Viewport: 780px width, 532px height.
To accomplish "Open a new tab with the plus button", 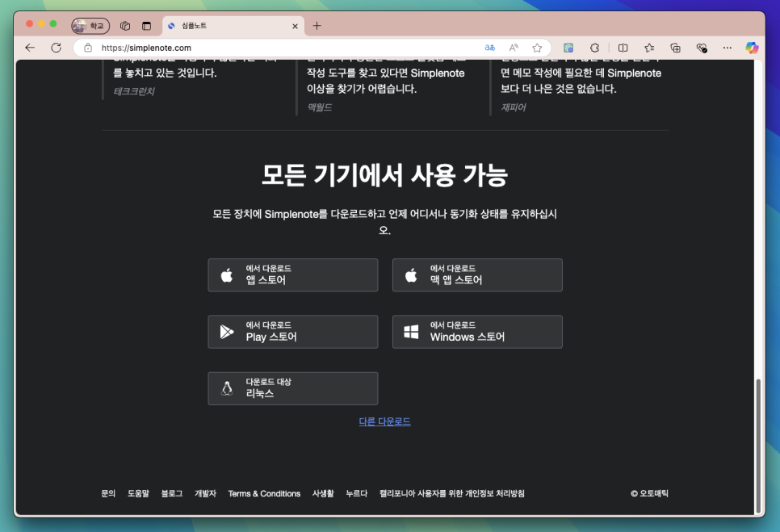I will pyautogui.click(x=317, y=26).
